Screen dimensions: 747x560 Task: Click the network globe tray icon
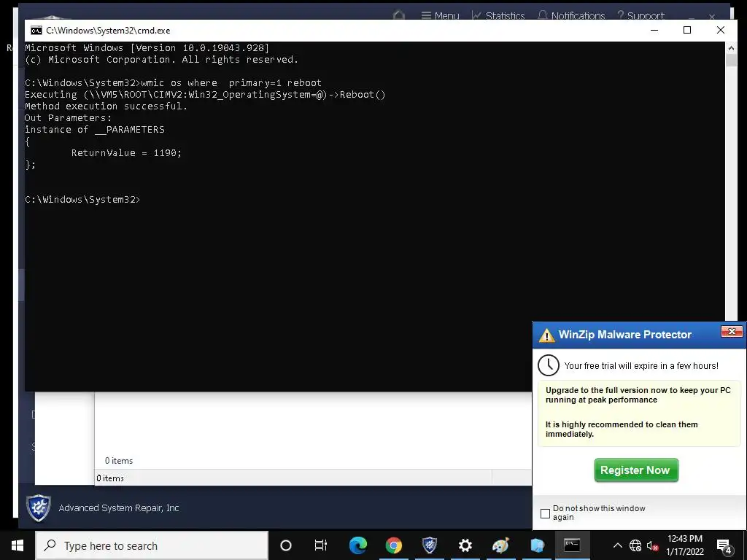[x=635, y=545]
